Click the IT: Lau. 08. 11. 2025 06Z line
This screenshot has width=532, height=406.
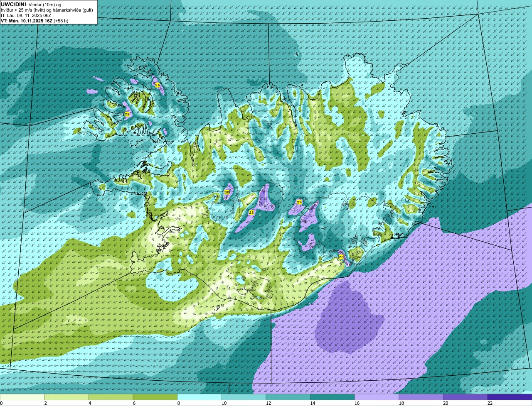click(x=26, y=15)
